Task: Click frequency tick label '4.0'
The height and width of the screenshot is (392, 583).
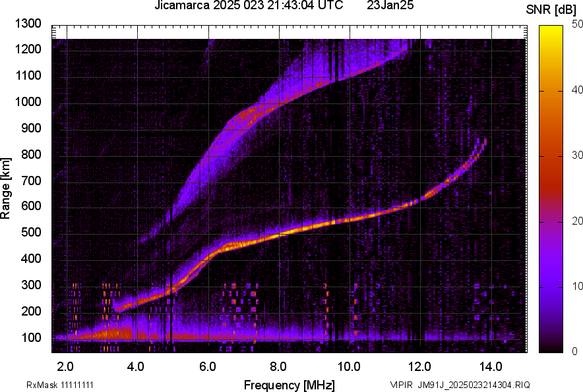Action: click(136, 367)
